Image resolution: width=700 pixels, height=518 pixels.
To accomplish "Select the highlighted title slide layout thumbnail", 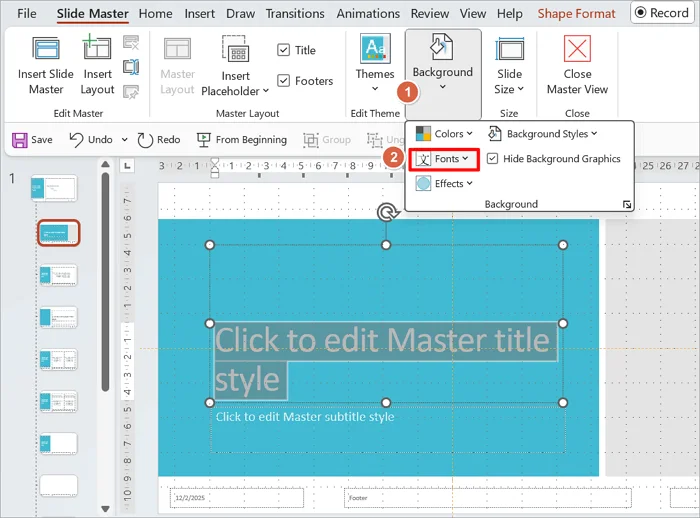I will pyautogui.click(x=58, y=233).
